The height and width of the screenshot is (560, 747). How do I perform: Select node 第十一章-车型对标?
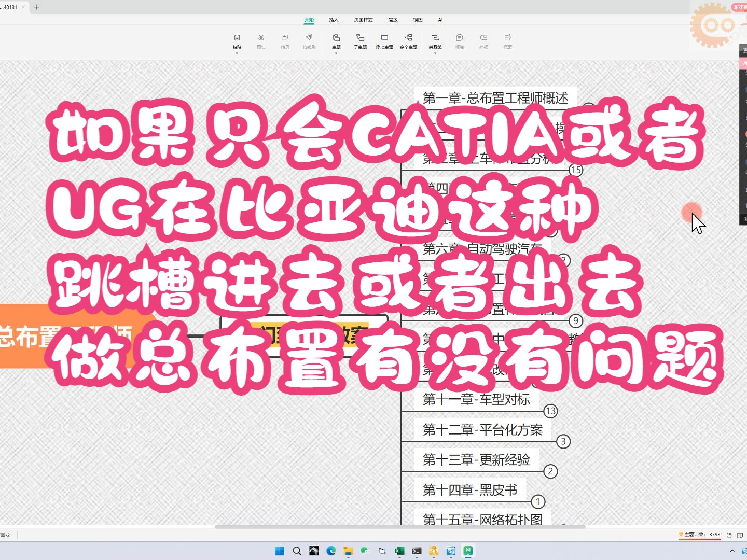pyautogui.click(x=476, y=399)
